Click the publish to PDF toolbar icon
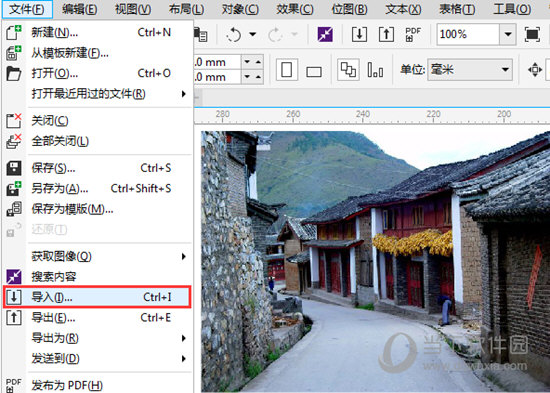The image size is (550, 393). [413, 34]
